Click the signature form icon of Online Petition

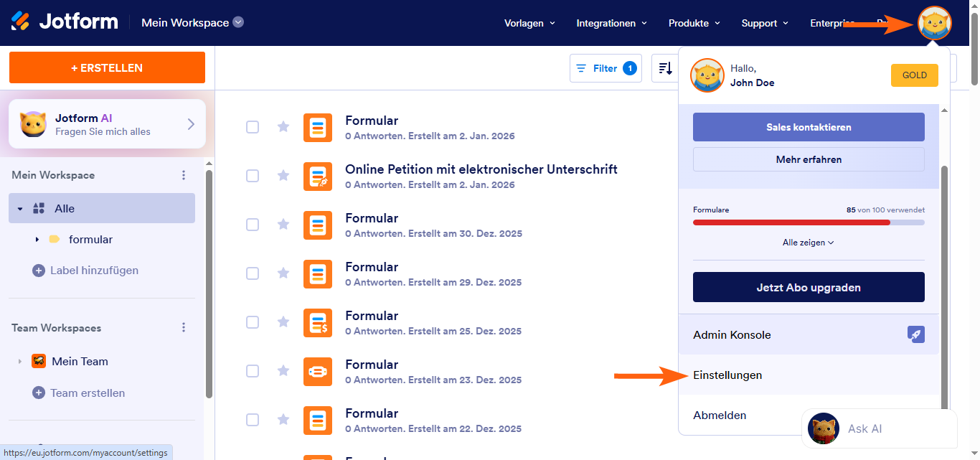(x=318, y=176)
